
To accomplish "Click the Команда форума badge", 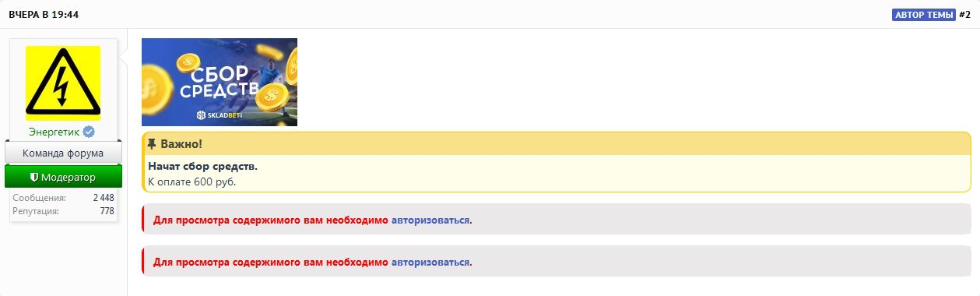I will click(63, 153).
